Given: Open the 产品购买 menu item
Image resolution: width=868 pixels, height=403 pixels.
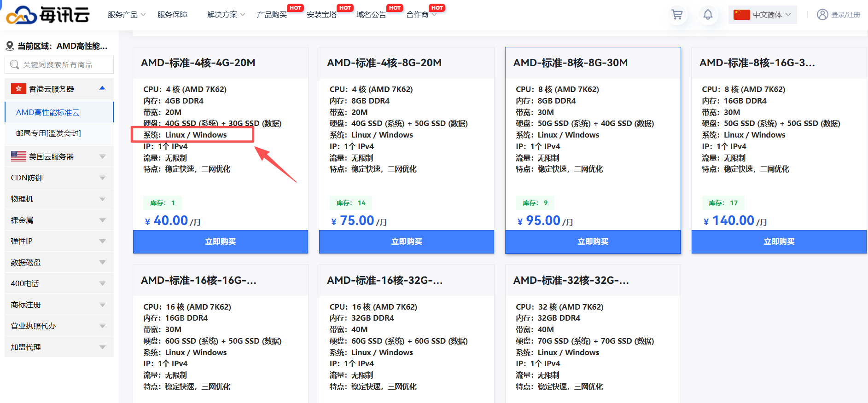Looking at the screenshot, I should (x=272, y=15).
